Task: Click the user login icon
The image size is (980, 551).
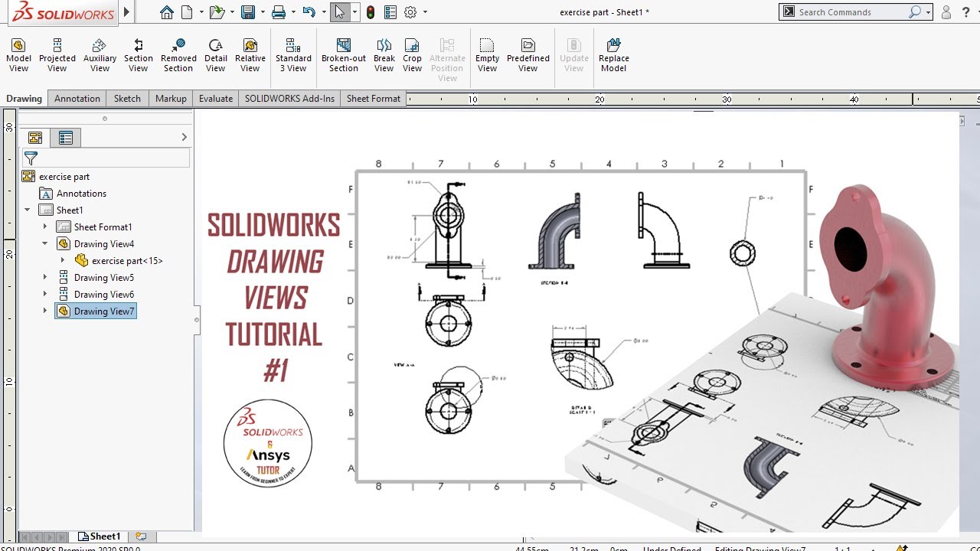Action: [946, 12]
